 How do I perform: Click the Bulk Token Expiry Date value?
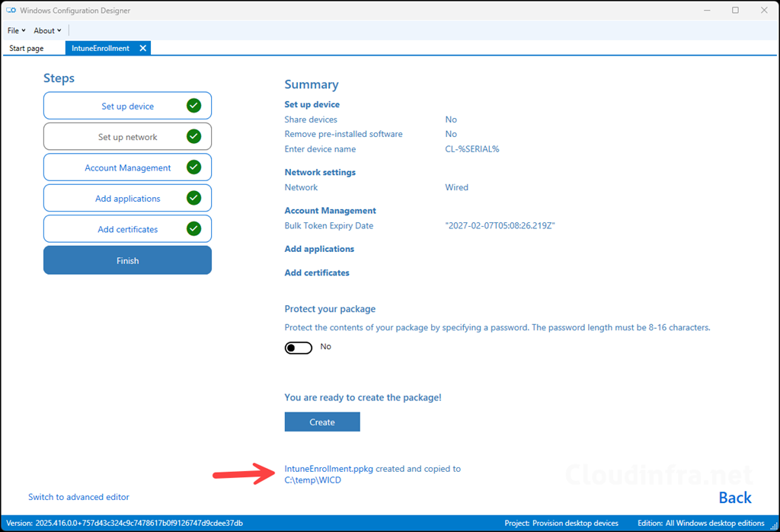[500, 226]
